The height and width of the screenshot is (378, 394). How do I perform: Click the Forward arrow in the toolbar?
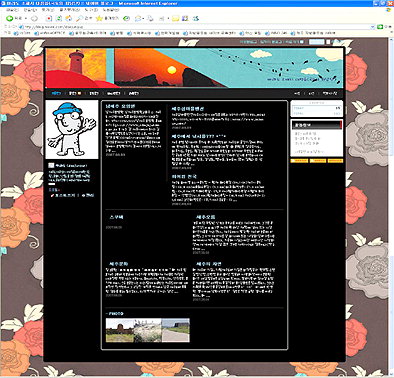click(34, 18)
